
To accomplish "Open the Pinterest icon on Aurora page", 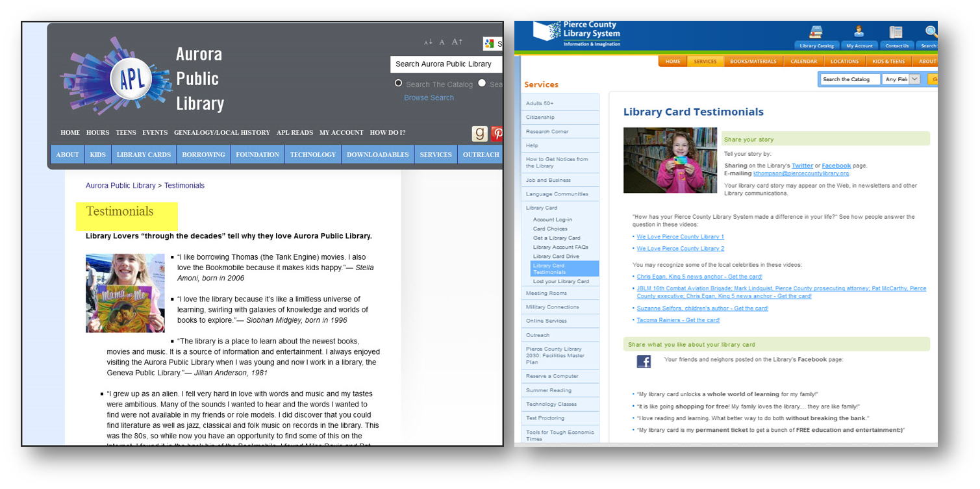I will pos(497,134).
